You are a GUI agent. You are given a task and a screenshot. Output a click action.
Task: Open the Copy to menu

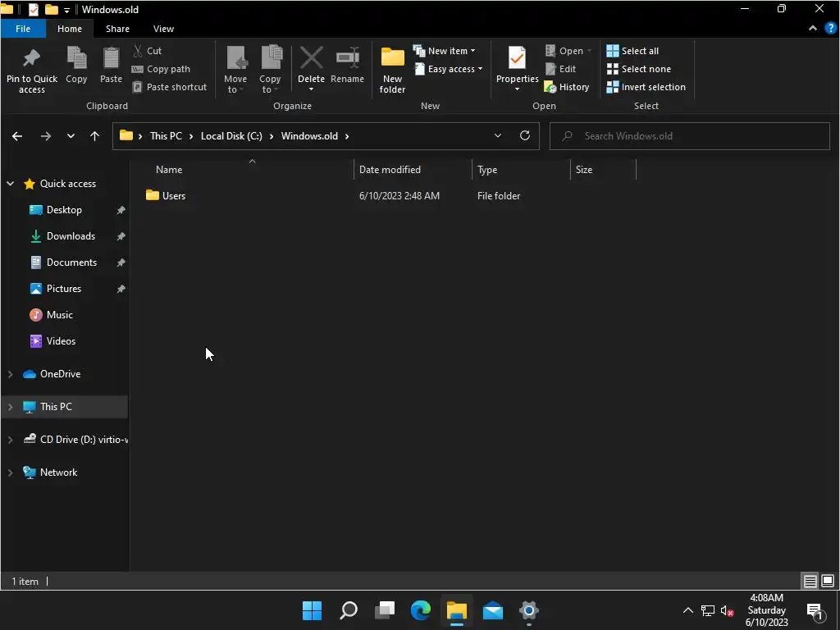coord(270,70)
